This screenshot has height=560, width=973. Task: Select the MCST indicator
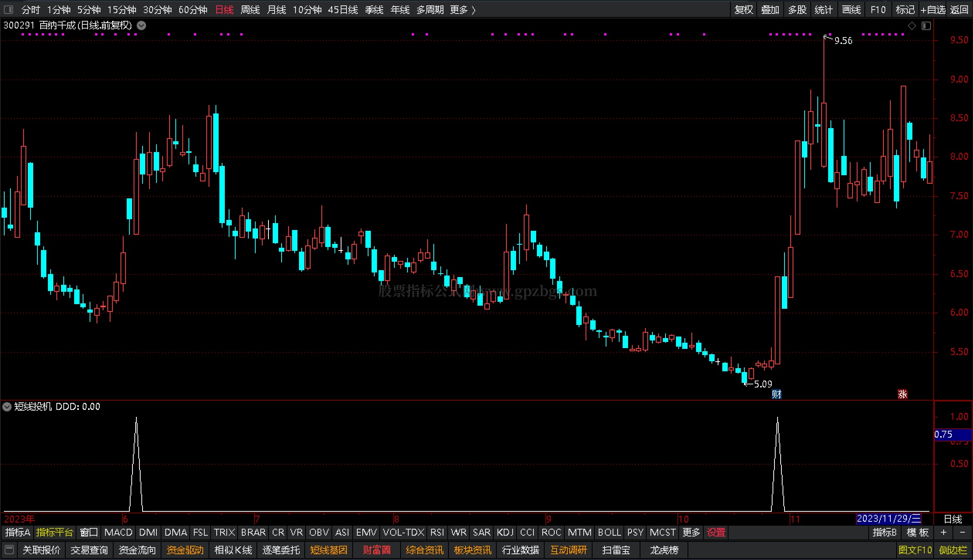[x=662, y=533]
